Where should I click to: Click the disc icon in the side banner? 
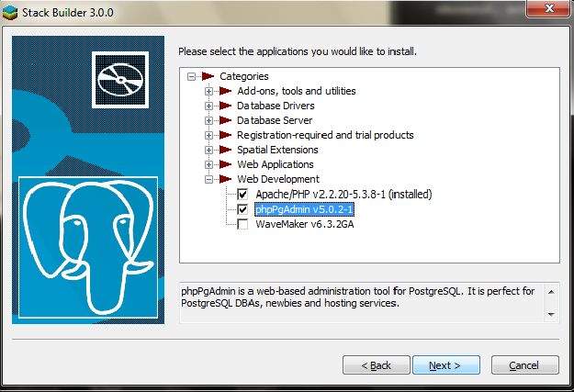pyautogui.click(x=120, y=80)
